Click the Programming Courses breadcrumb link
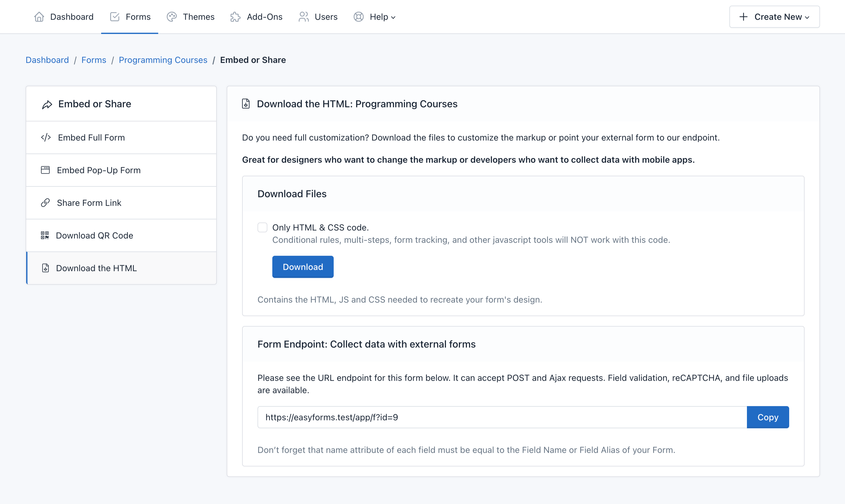This screenshot has width=845, height=504. [163, 59]
